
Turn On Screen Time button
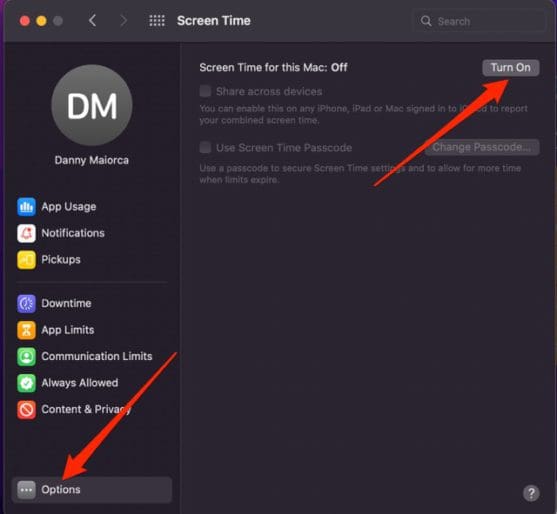point(510,67)
